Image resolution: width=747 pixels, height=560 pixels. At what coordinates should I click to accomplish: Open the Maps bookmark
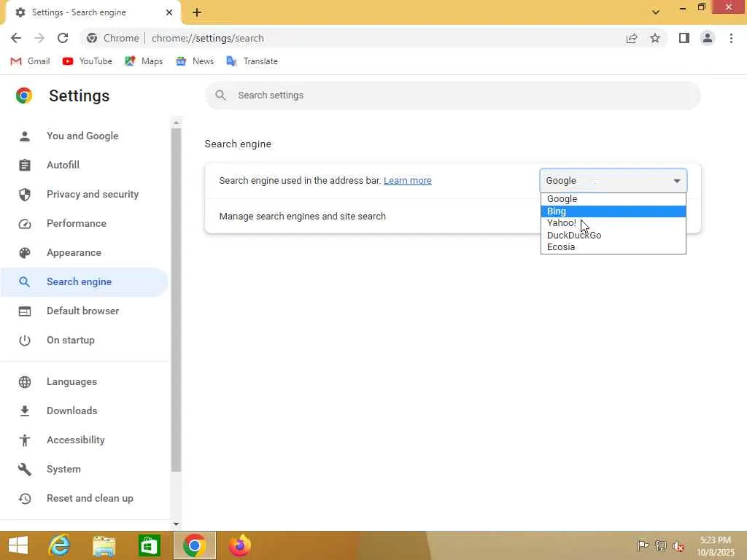coord(144,61)
